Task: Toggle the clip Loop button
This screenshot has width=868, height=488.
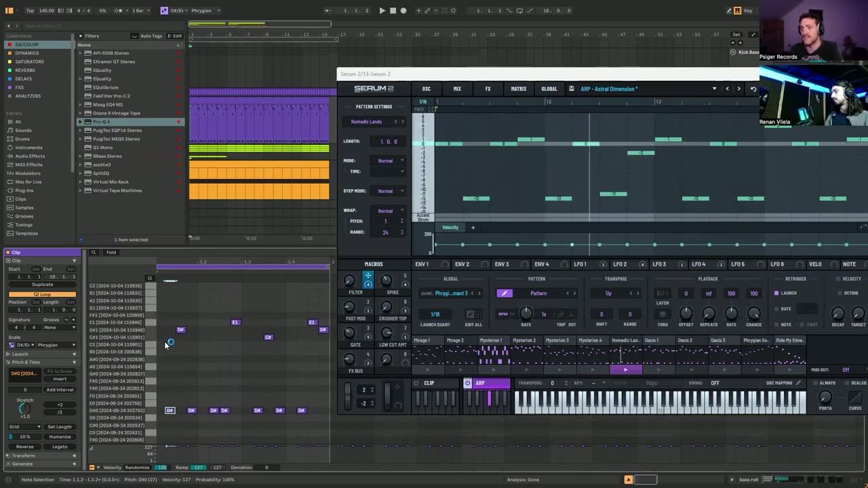Action: [x=42, y=294]
